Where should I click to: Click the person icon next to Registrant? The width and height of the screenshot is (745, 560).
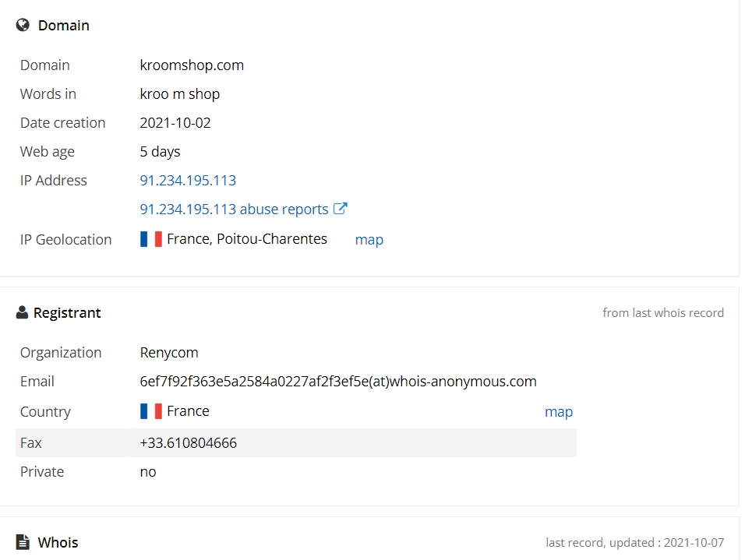(22, 312)
